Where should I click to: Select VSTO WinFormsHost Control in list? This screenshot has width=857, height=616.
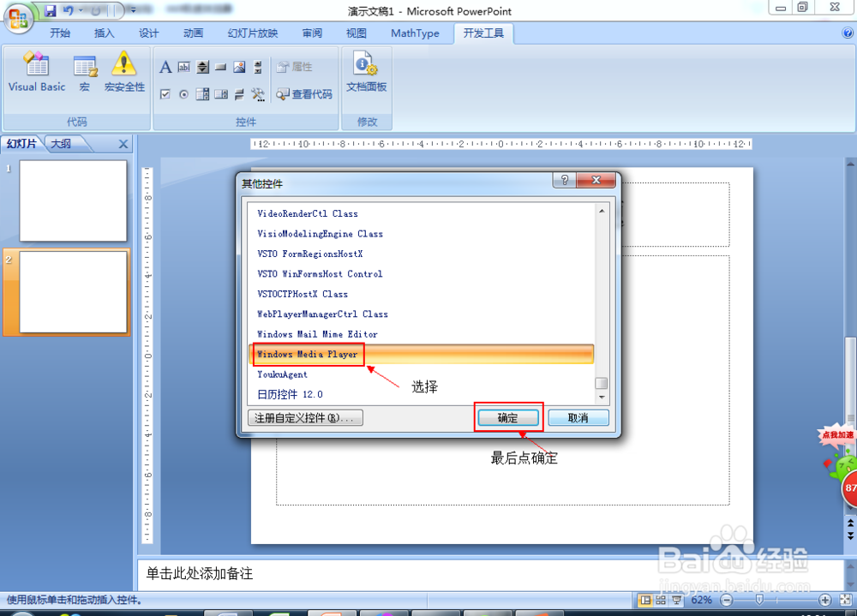[x=422, y=274]
